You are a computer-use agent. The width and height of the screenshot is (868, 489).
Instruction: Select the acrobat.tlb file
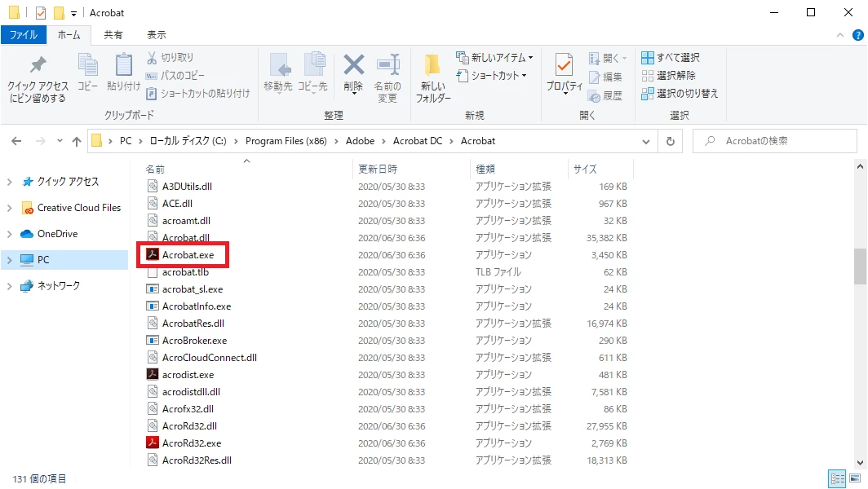click(x=185, y=271)
